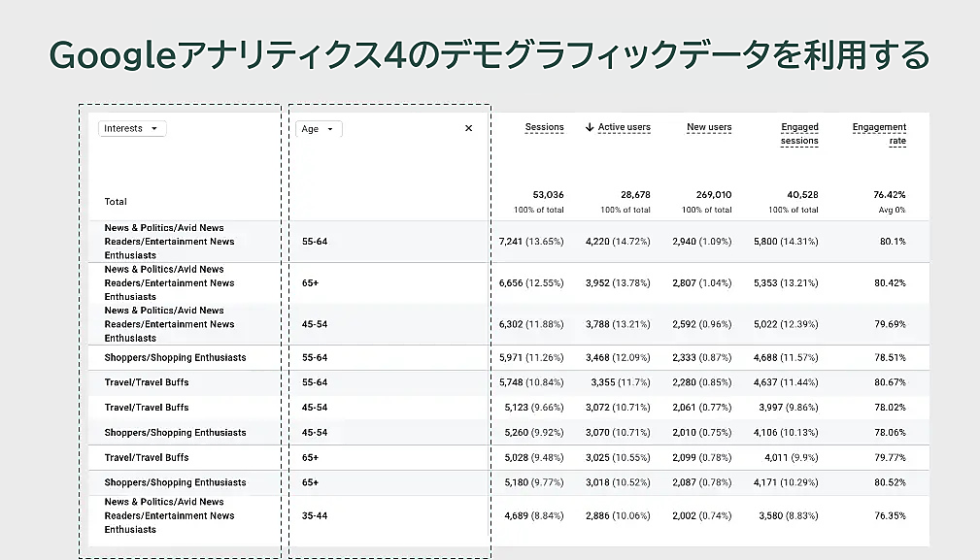Screen dimensions: 980x560
Task: Click total new users value 269,010
Action: coord(714,195)
